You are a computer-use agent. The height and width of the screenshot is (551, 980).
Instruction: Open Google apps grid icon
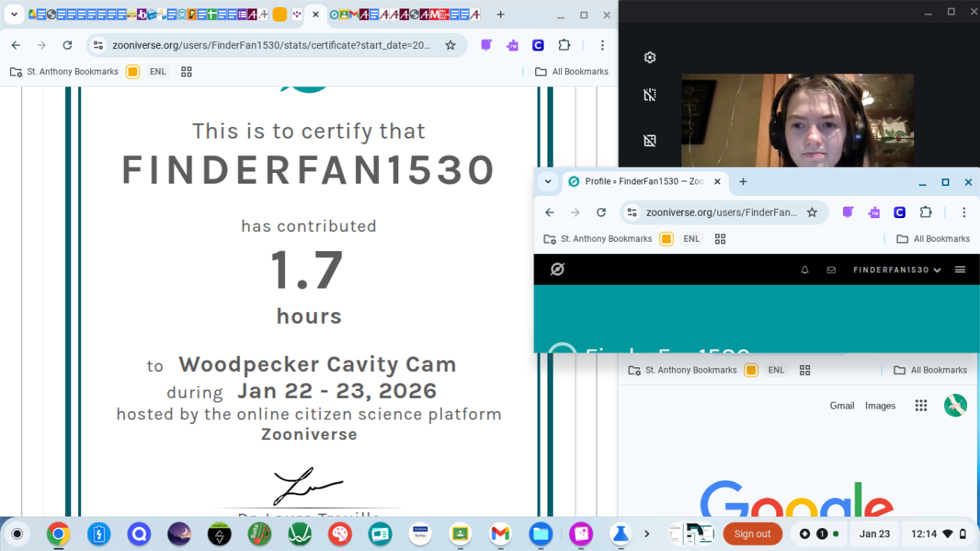(x=921, y=406)
